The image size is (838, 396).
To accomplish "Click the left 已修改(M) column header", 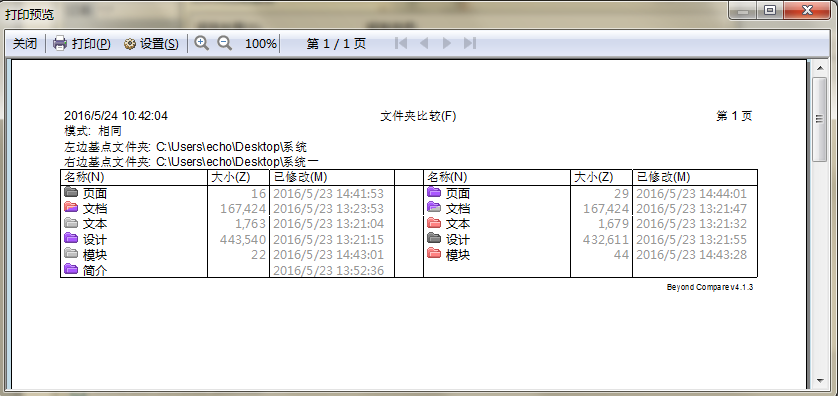I will click(x=332, y=177).
